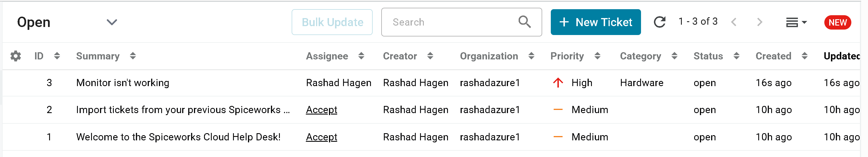Sort by Assignee column arrows
Viewport: 868px width, 157px height.
[361, 56]
